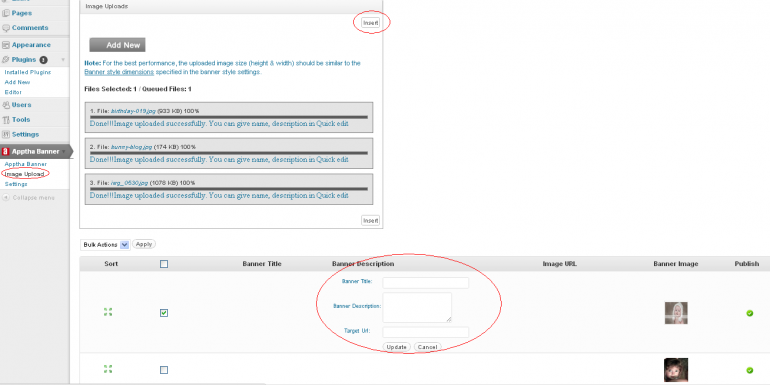
Task: Toggle second row green publish icon
Action: (x=749, y=370)
